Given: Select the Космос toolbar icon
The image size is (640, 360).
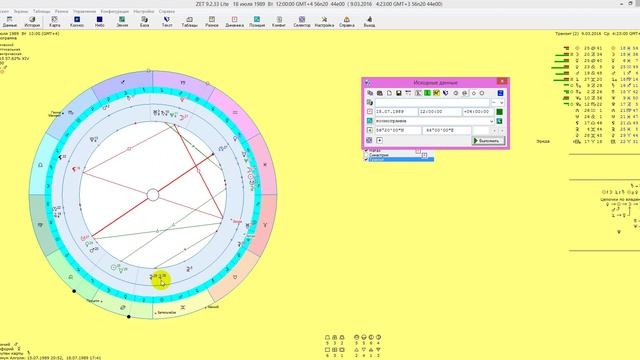Looking at the screenshot, I should pos(77,22).
